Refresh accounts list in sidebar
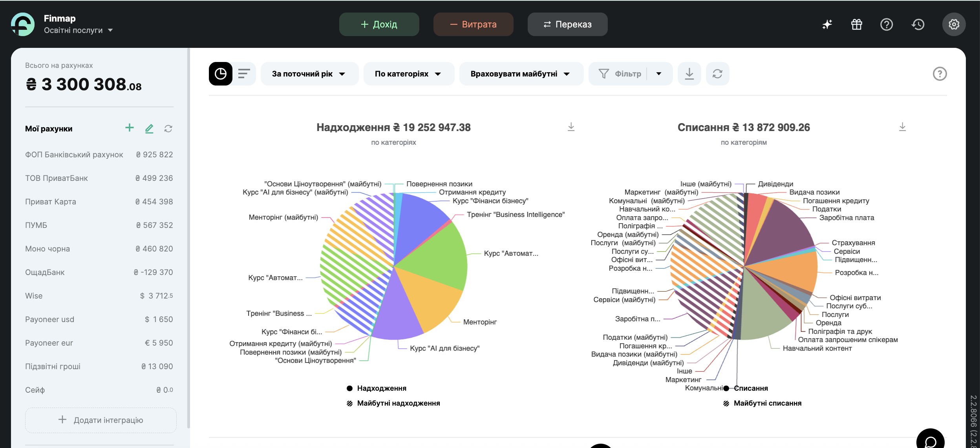This screenshot has width=980, height=448. (x=168, y=129)
